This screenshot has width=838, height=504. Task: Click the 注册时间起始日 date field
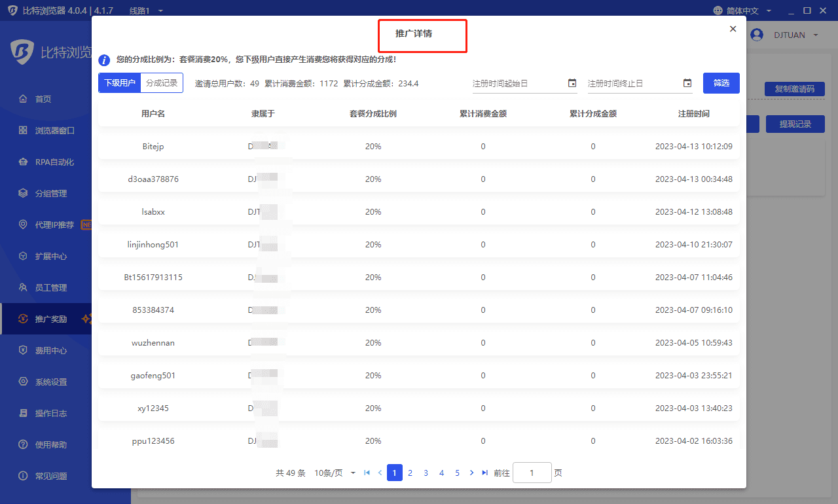(x=517, y=83)
